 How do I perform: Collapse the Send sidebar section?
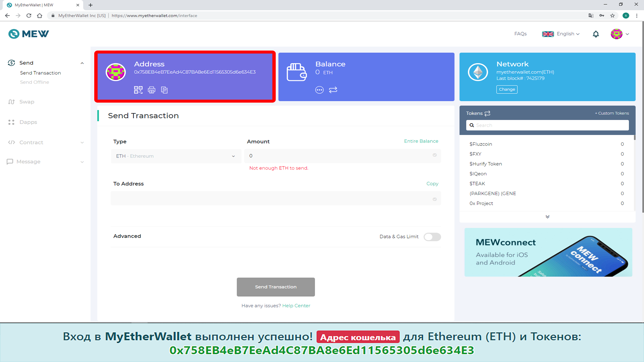tap(82, 63)
